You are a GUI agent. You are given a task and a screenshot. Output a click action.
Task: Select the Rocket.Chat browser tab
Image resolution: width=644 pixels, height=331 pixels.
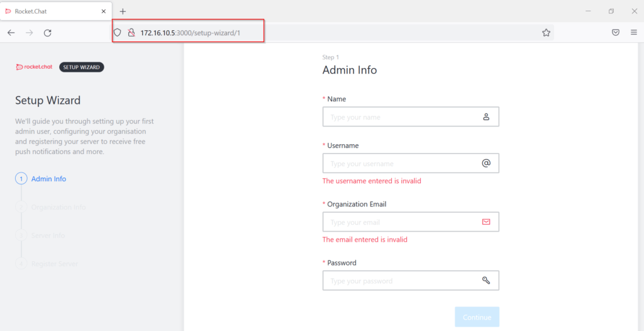56,11
